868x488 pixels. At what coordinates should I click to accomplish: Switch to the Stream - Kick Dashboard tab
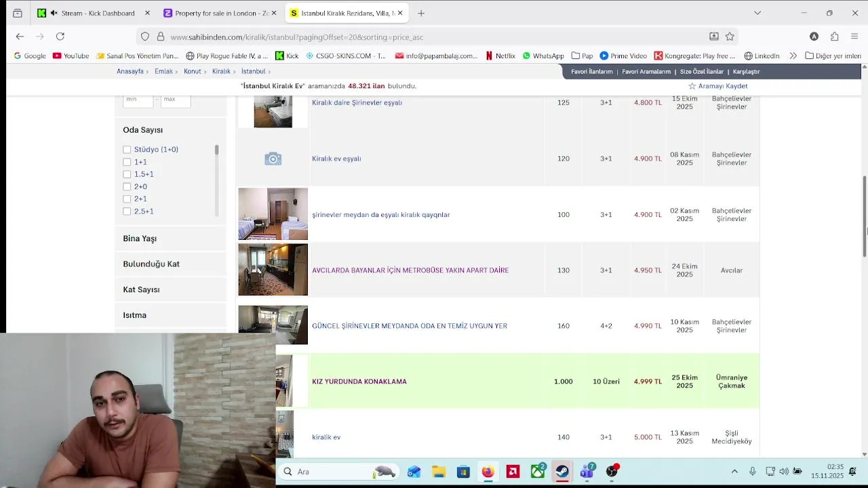[94, 13]
